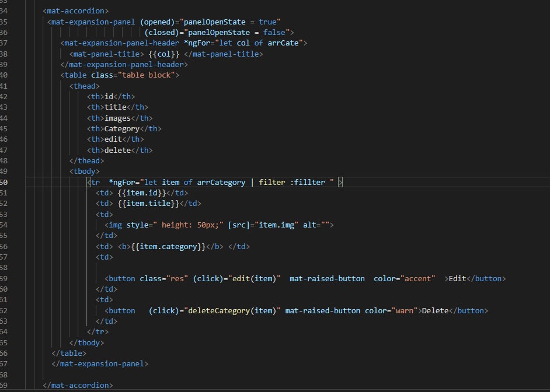The width and height of the screenshot is (550, 392).
Task: Click the closing tr tag
Action: click(98, 331)
